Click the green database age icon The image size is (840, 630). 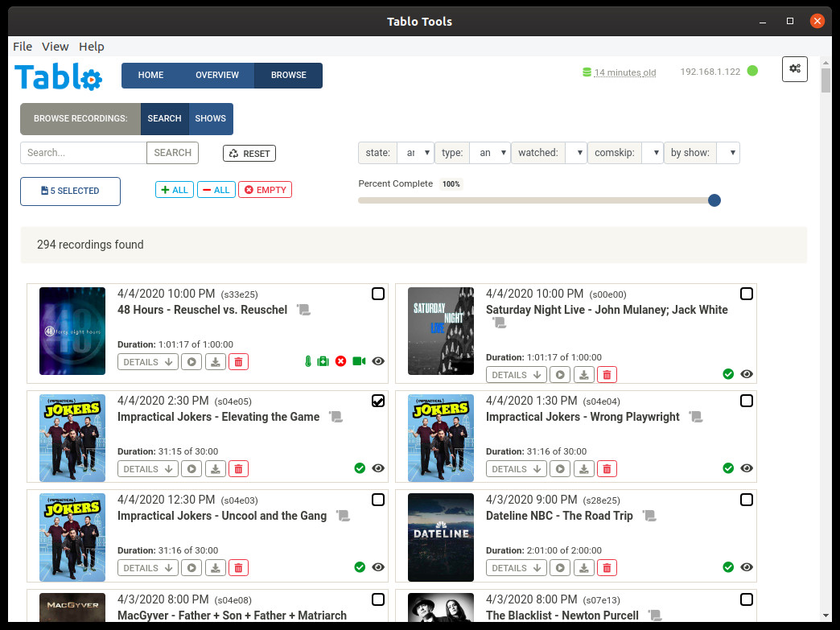pos(587,72)
